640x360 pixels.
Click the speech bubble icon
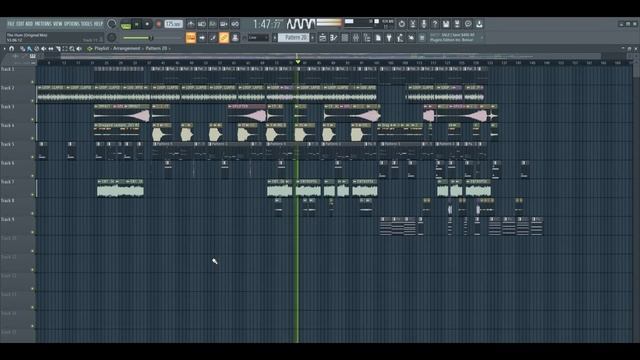468,24
